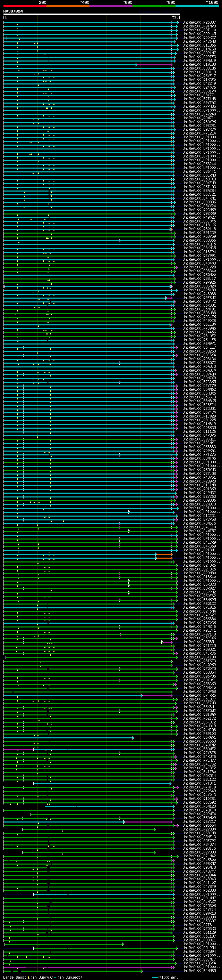Select hit label UniRef100_B7G365
Viewport: 222px width, 980px height.
tap(199, 382)
